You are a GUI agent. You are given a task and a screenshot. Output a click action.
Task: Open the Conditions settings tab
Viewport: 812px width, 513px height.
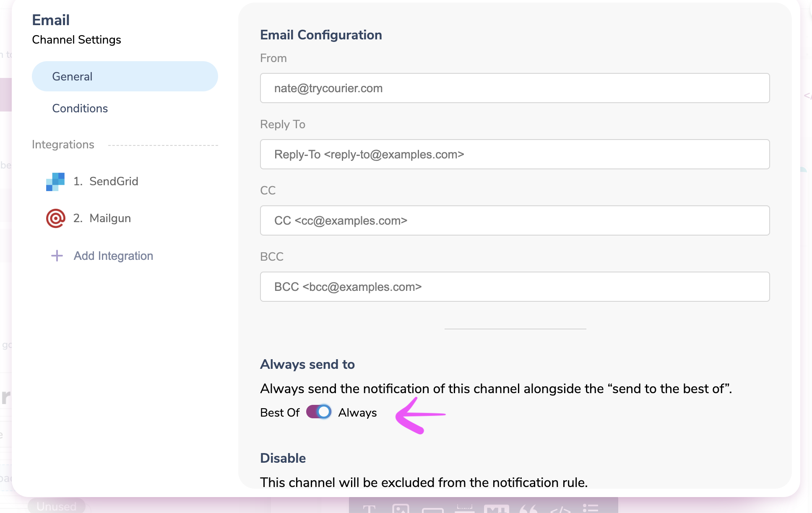[80, 108]
